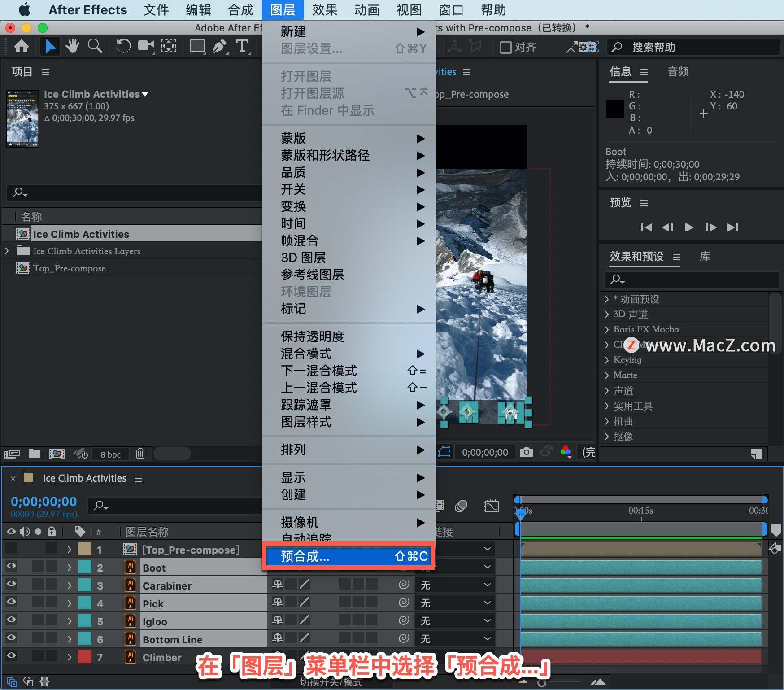This screenshot has width=784, height=690.
Task: Expand the Keying effects category
Action: coord(607,360)
